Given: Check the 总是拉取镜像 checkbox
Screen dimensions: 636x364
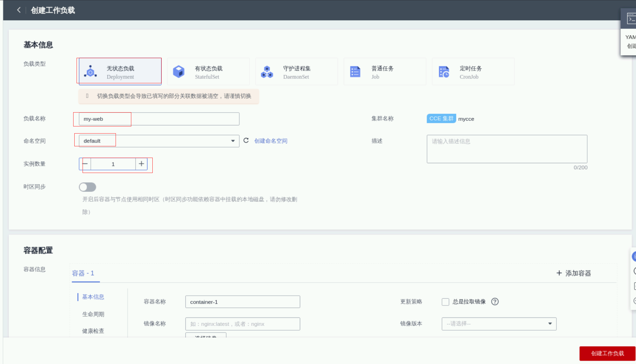Looking at the screenshot, I should pos(445,302).
